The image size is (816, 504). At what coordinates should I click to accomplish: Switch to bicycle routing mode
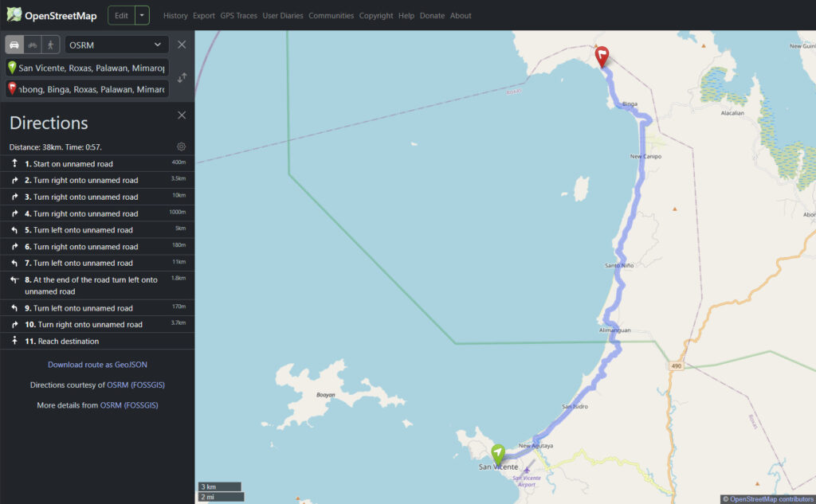pos(33,45)
